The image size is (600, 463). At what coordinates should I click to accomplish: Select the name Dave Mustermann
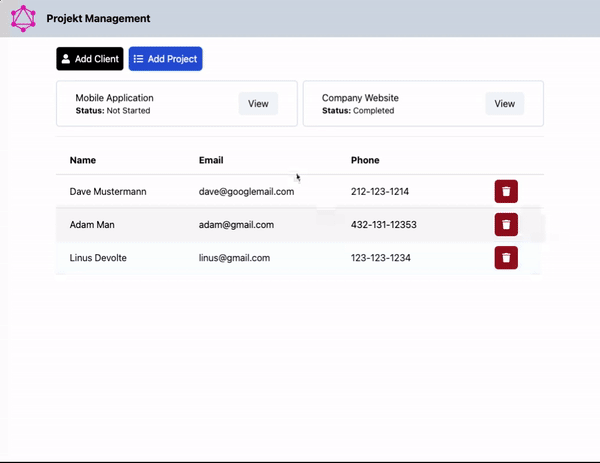pos(108,192)
